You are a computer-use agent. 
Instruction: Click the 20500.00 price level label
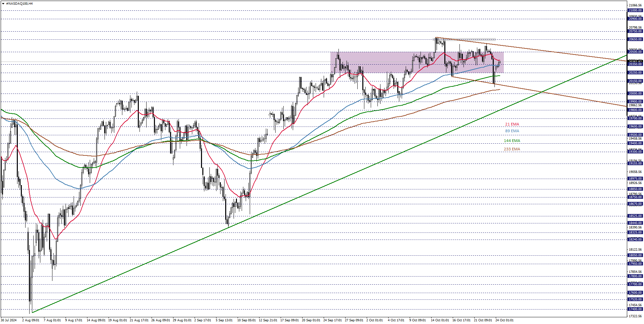click(x=635, y=52)
